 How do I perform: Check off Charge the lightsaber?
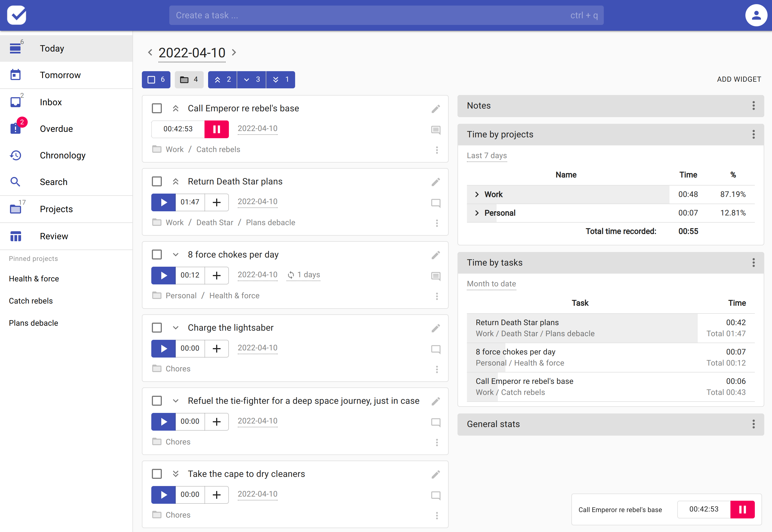[157, 328]
